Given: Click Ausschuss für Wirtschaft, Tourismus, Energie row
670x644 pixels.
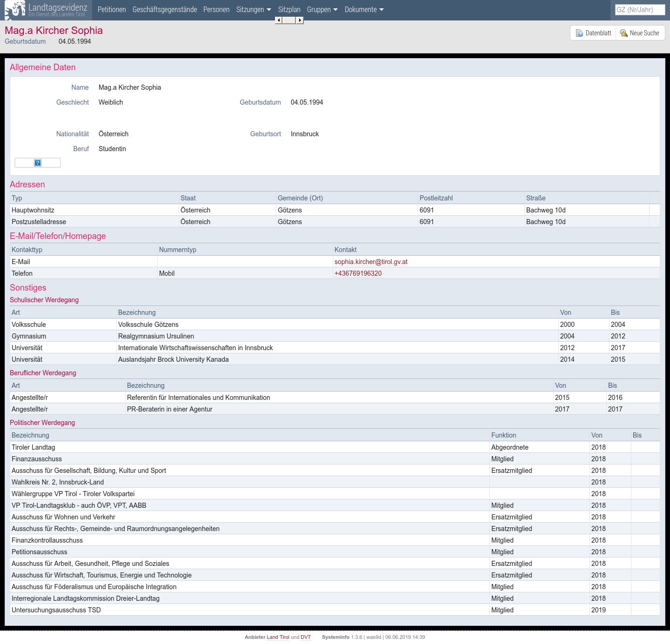Looking at the screenshot, I should (x=335, y=575).
